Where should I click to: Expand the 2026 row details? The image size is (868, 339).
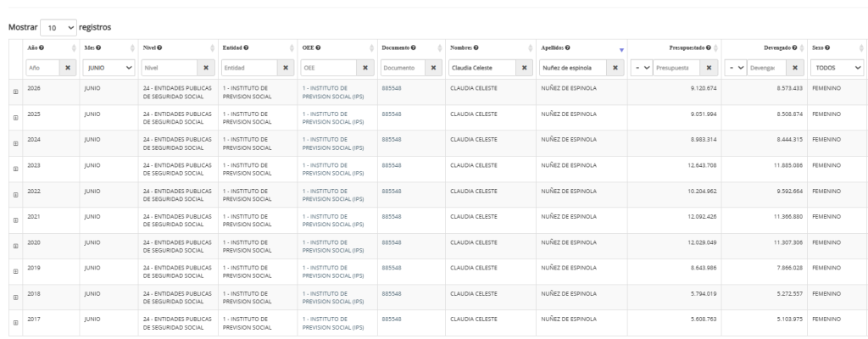click(x=15, y=92)
